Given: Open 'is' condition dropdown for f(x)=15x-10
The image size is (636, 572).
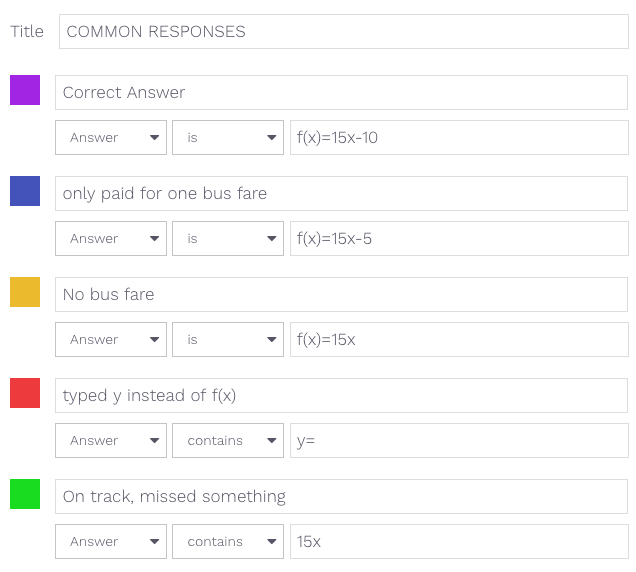Looking at the screenshot, I should (228, 138).
